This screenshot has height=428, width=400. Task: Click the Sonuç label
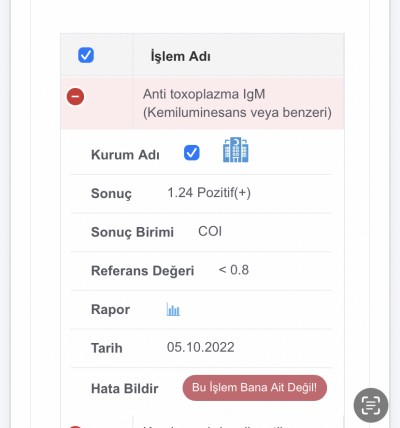111,194
